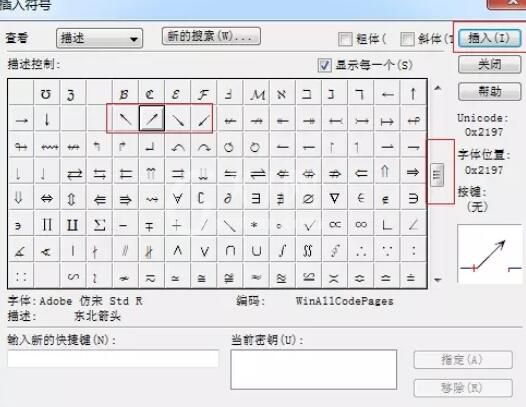The image size is (526, 407).
Task: Select the northwest arrow symbol
Action: click(125, 119)
